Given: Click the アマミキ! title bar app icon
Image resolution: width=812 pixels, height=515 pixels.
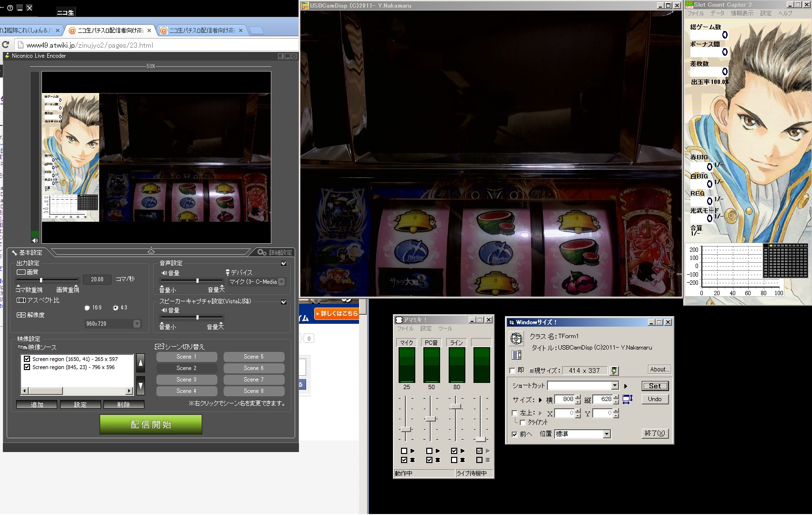Looking at the screenshot, I should pos(399,320).
